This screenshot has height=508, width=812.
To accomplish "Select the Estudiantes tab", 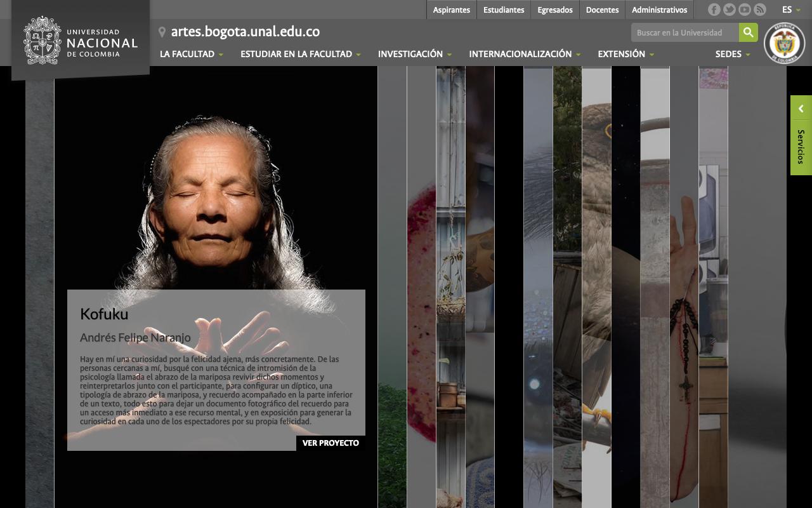I will (504, 10).
